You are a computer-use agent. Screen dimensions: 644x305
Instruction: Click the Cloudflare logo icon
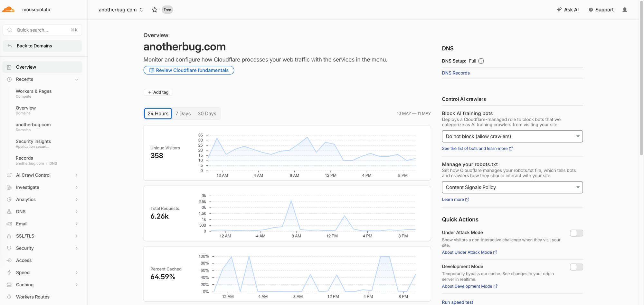8,10
